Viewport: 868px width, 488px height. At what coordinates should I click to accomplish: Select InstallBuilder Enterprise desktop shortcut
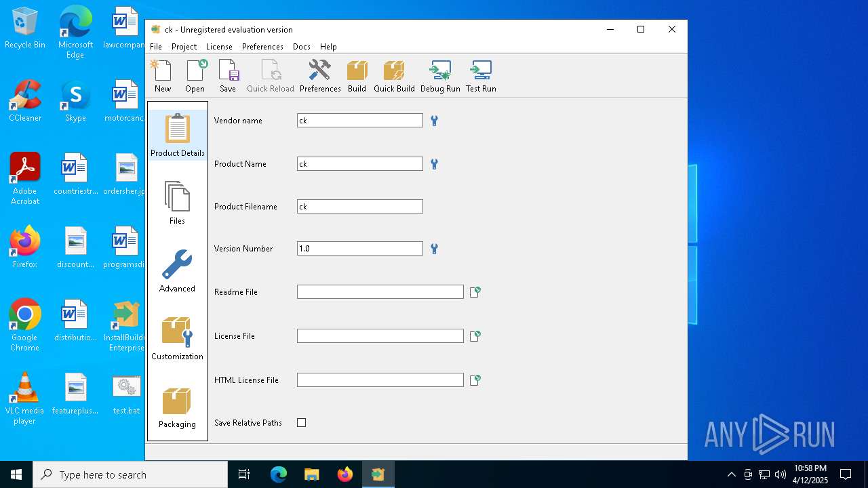click(126, 326)
